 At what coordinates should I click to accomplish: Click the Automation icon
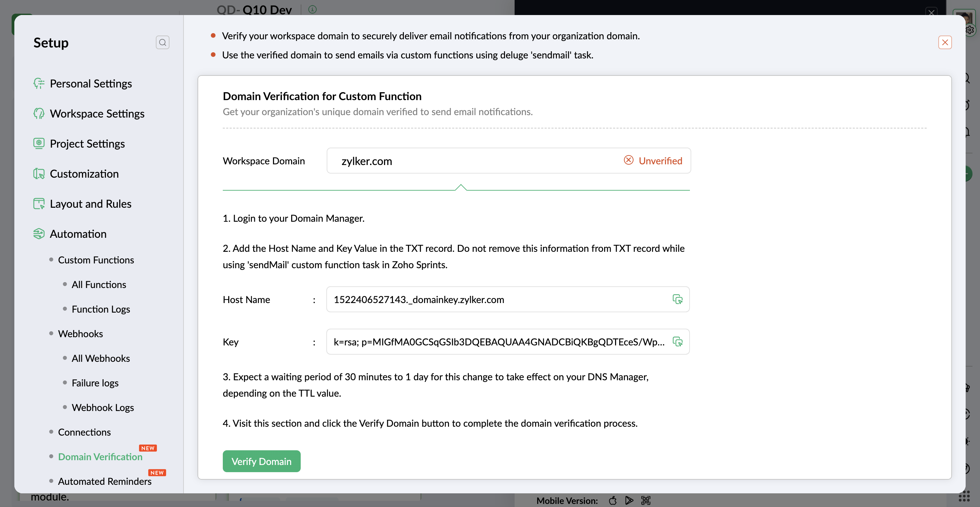39,234
